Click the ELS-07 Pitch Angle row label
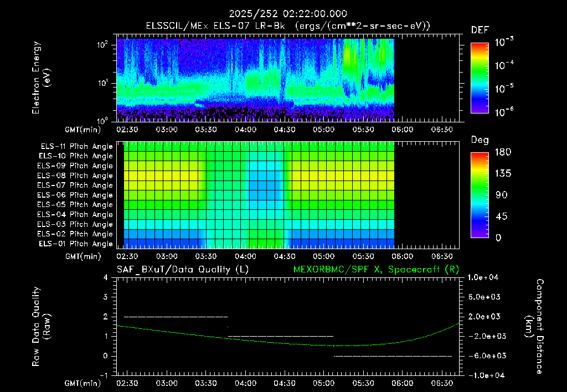Image resolution: width=567 pixels, height=392 pixels. click(x=75, y=185)
